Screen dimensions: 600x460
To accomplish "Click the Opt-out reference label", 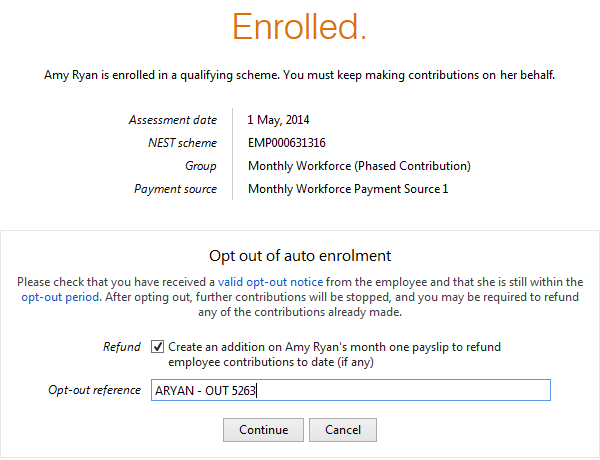I will click(x=94, y=390).
